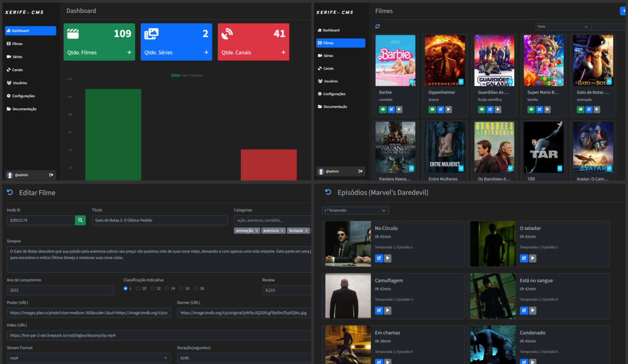Add a new film with the blue plus button
This screenshot has width=628, height=364.
pyautogui.click(x=624, y=10)
